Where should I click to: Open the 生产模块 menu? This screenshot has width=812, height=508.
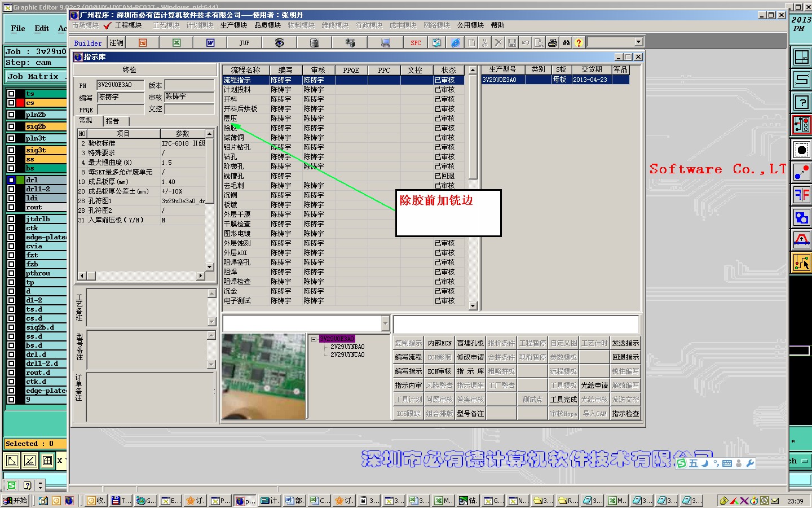[x=233, y=25]
